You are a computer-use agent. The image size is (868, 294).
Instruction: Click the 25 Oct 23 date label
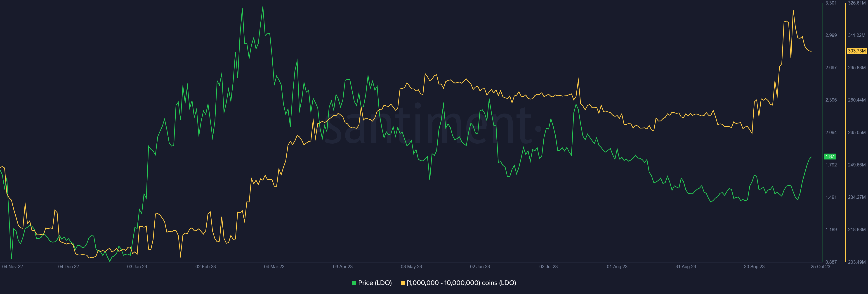point(820,267)
